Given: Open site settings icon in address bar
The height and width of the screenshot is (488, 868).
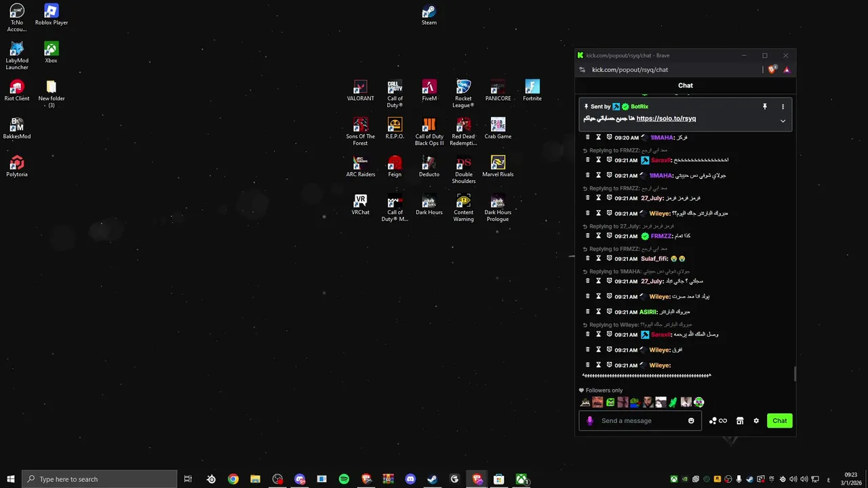Looking at the screenshot, I should coord(582,69).
